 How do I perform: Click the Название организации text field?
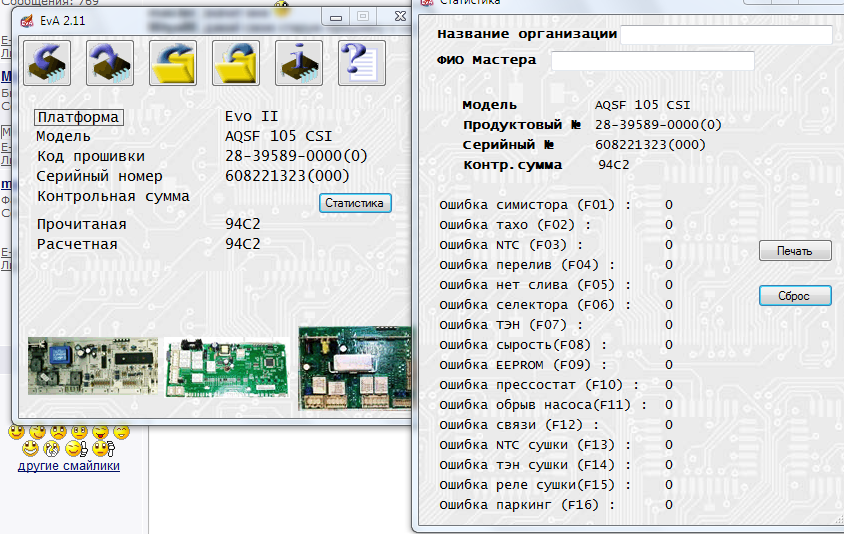[x=725, y=35]
